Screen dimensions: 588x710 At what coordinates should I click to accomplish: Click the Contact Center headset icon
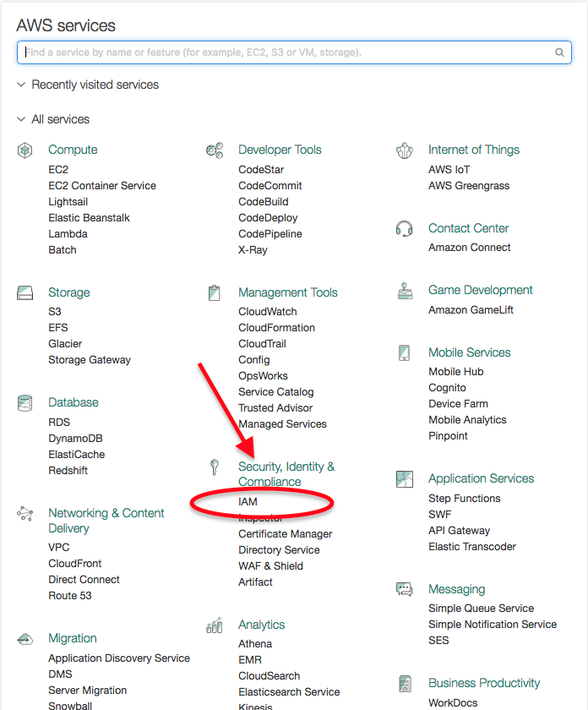[x=404, y=229]
